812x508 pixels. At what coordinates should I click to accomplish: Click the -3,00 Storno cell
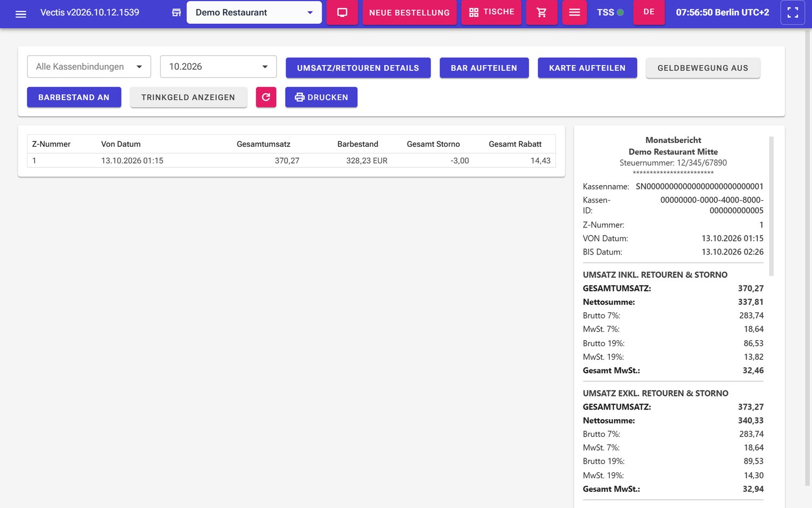click(460, 161)
